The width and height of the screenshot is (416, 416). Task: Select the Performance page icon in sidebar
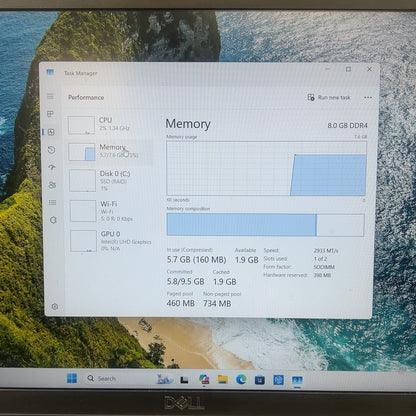[x=51, y=132]
